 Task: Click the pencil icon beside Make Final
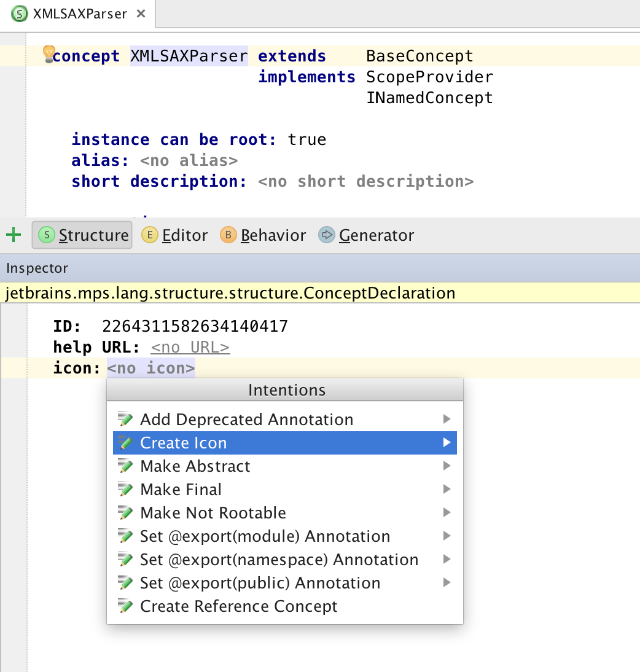click(x=126, y=490)
